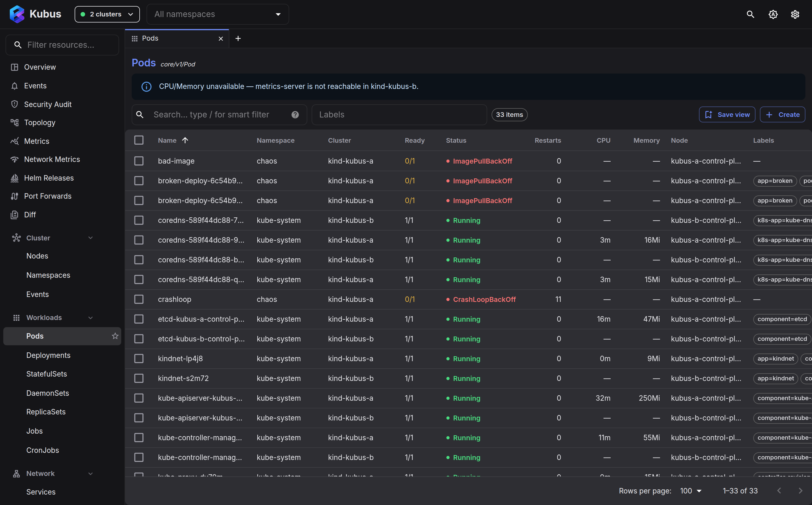Click the component=etcd label on etcd-kubus-a row
The height and width of the screenshot is (505, 812).
click(782, 319)
